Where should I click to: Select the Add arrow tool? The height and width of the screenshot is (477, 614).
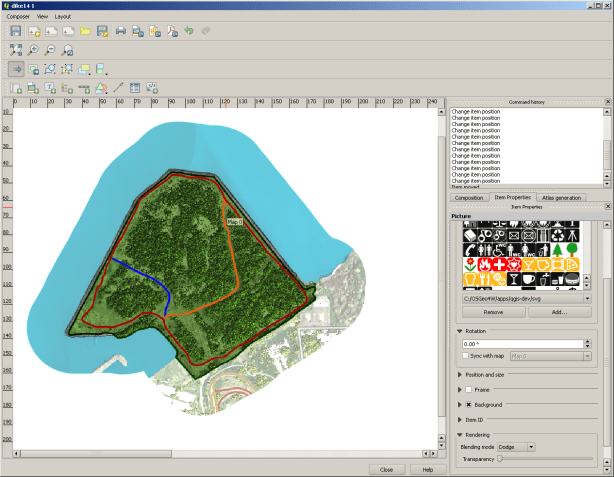pyautogui.click(x=118, y=88)
